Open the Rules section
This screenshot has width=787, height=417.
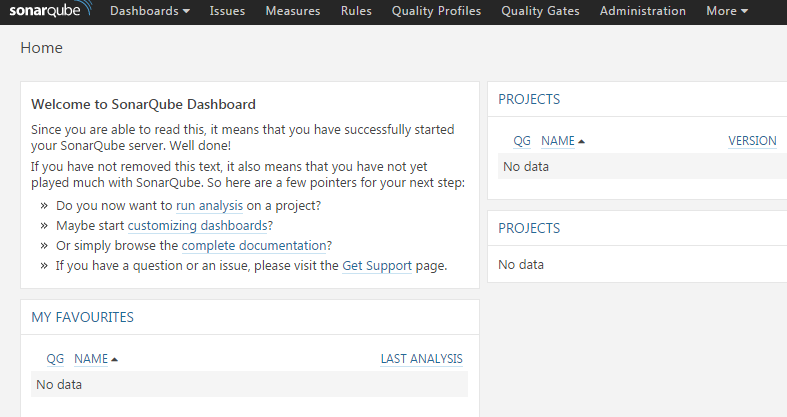(x=356, y=11)
